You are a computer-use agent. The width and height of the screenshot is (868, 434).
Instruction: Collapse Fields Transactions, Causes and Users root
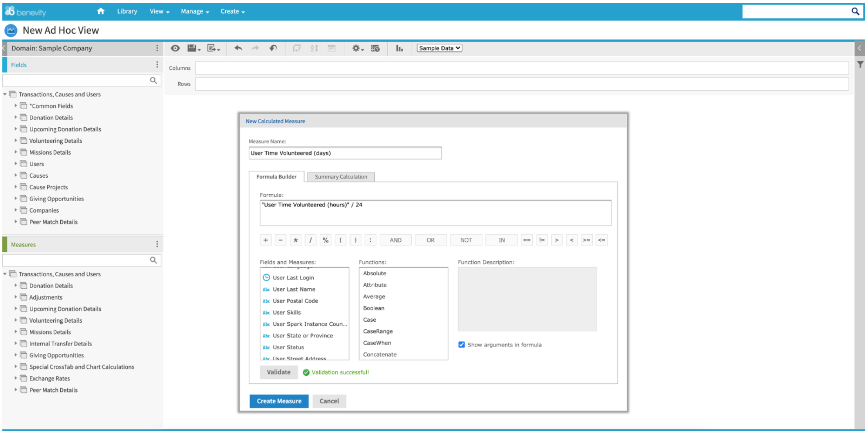coord(5,94)
